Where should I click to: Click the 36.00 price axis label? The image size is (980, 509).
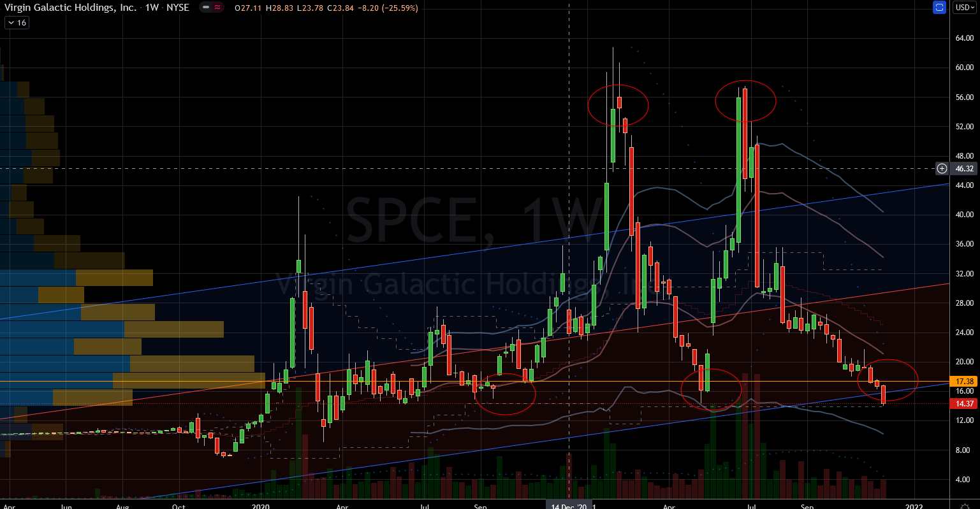964,244
